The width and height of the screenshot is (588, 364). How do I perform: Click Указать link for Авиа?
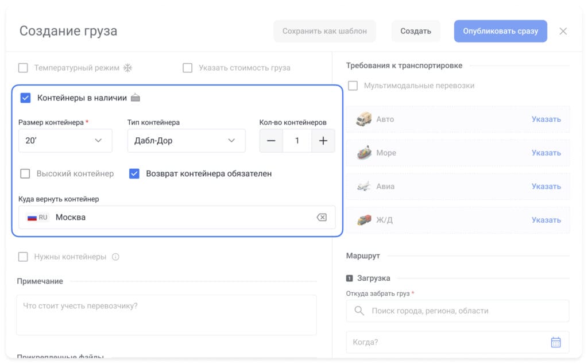(546, 187)
